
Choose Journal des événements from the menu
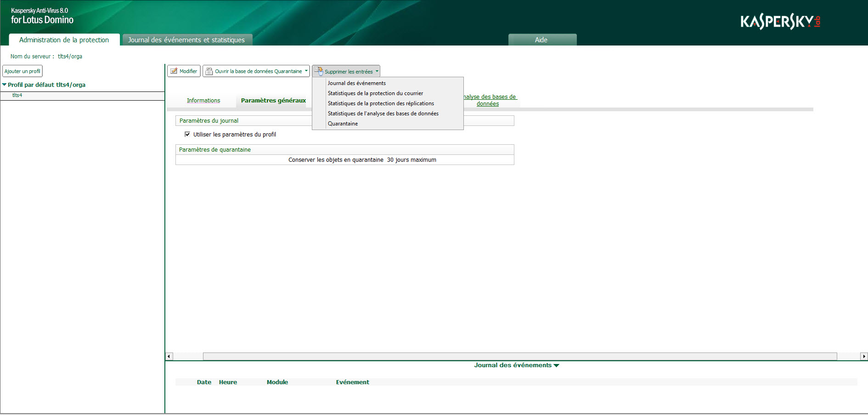357,83
